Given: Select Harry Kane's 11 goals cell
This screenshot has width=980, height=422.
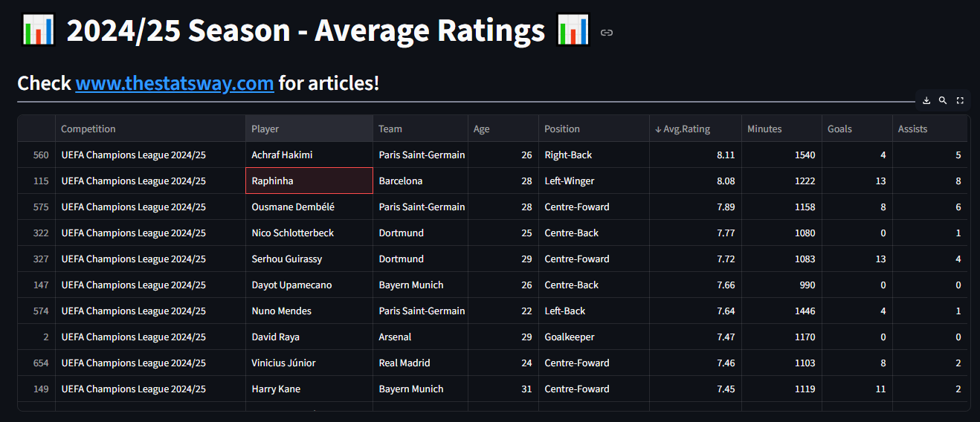Looking at the screenshot, I should 857,389.
